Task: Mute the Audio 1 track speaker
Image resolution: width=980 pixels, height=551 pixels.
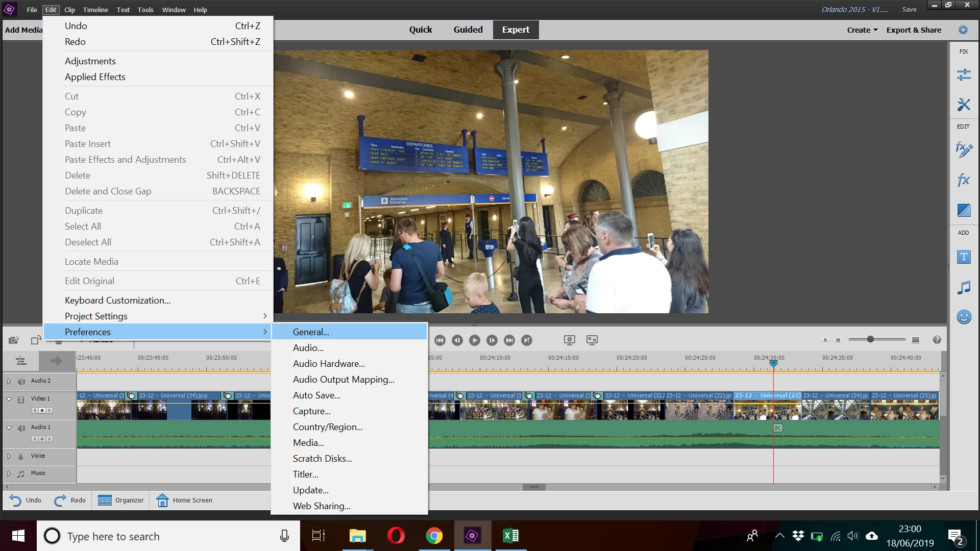Action: pyautogui.click(x=21, y=428)
